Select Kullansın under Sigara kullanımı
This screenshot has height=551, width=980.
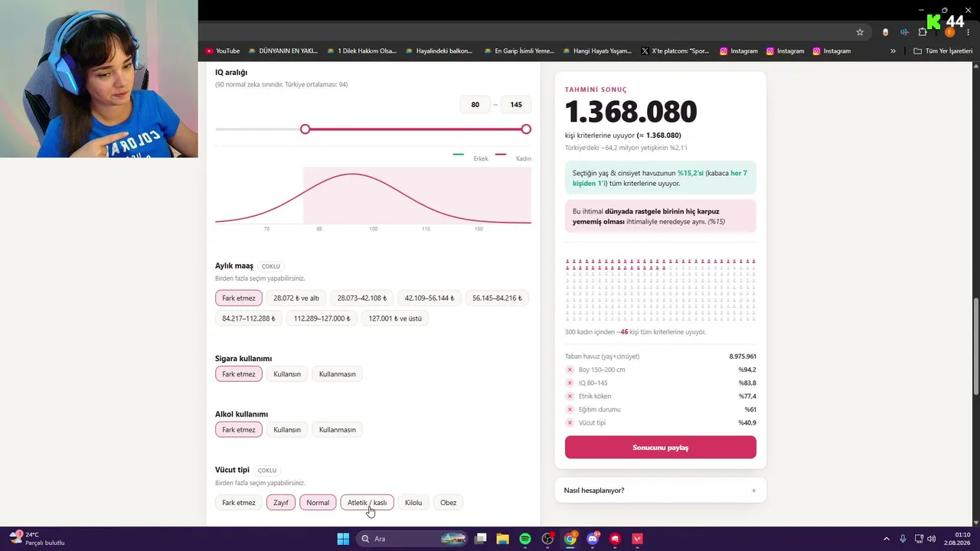pos(287,374)
